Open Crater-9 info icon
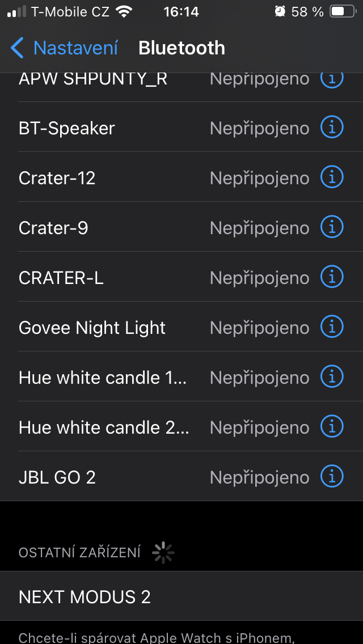 click(332, 228)
